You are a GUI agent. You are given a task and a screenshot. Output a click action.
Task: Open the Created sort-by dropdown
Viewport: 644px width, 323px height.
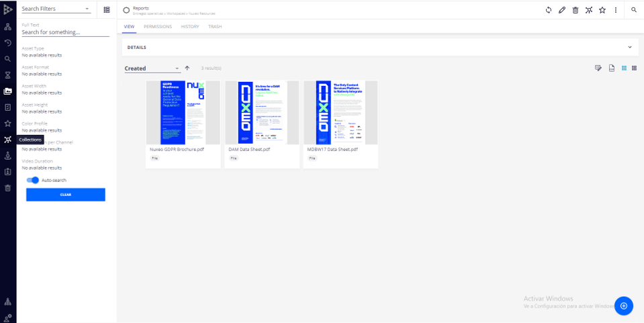point(152,68)
